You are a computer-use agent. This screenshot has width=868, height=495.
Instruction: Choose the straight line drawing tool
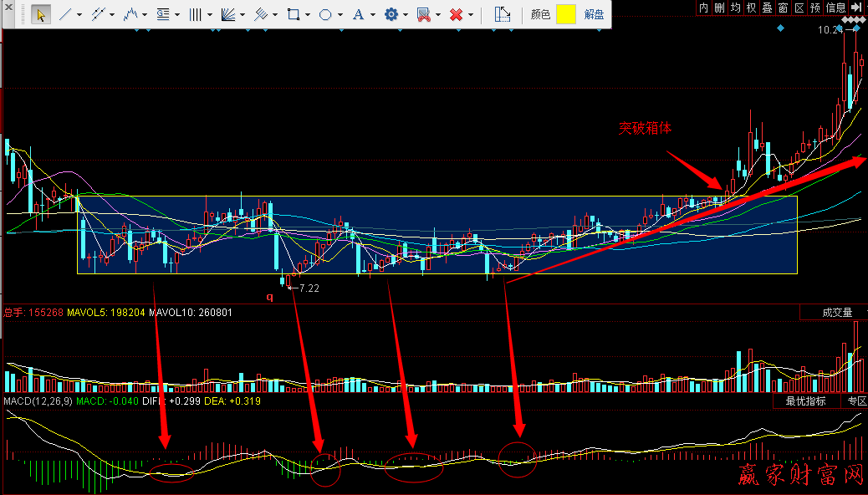(65, 14)
